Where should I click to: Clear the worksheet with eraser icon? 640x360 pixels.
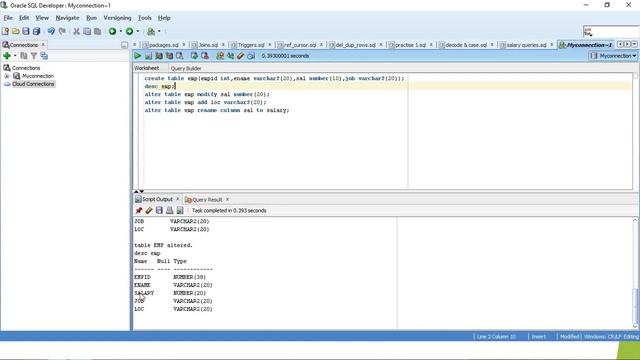(241, 56)
